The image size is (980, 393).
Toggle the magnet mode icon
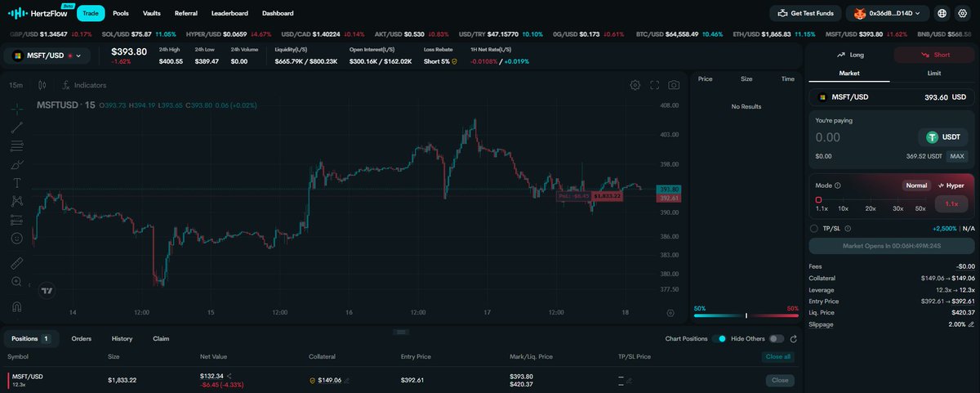click(x=17, y=306)
